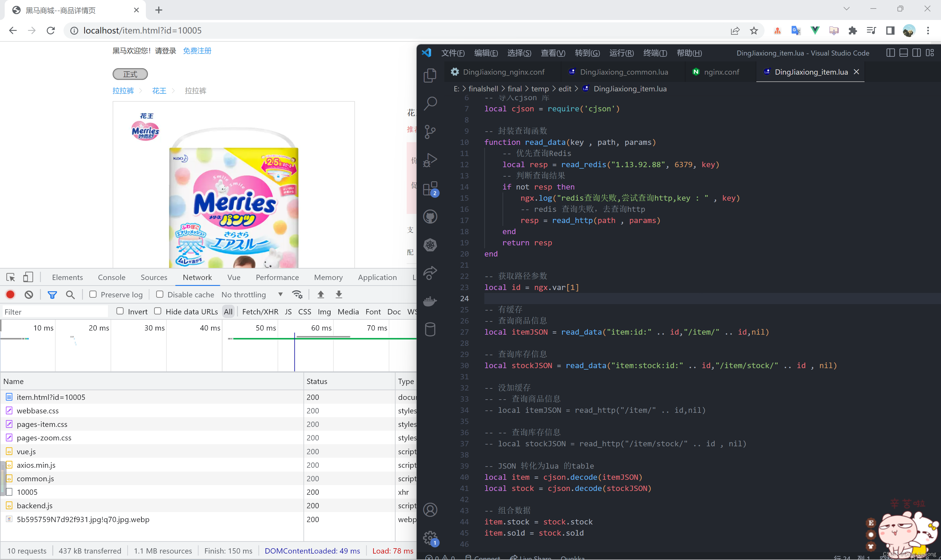Open VS Code Explorer files icon
941x560 pixels.
(430, 76)
